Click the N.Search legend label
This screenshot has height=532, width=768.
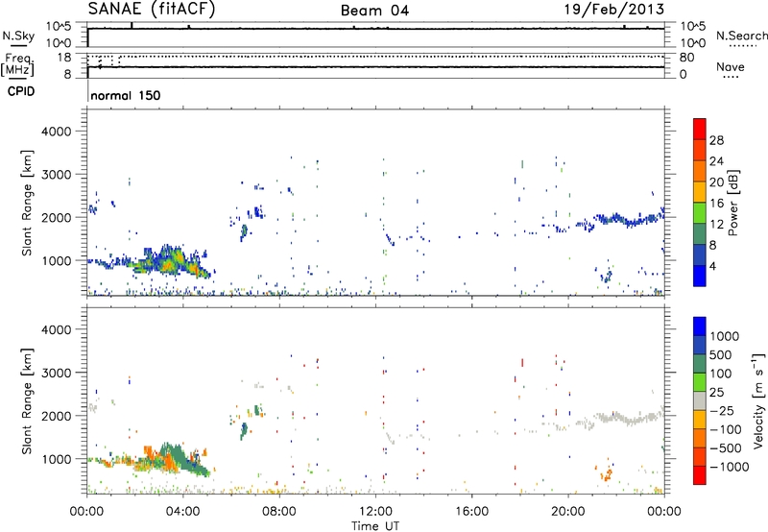741,36
